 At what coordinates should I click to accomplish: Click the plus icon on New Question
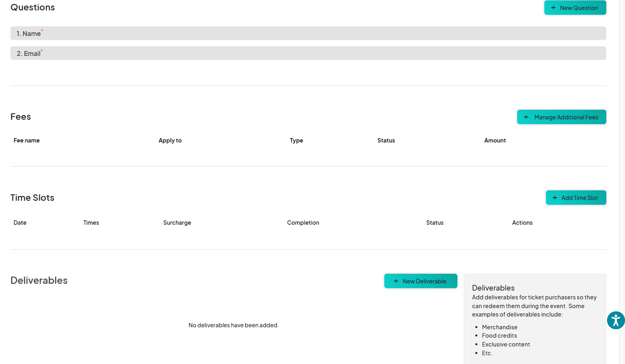click(553, 8)
